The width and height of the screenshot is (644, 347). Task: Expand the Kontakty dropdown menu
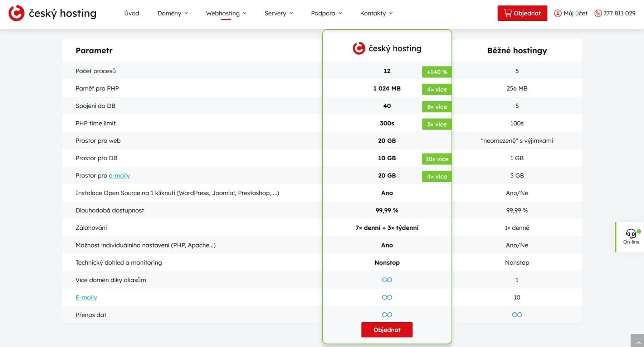(376, 13)
